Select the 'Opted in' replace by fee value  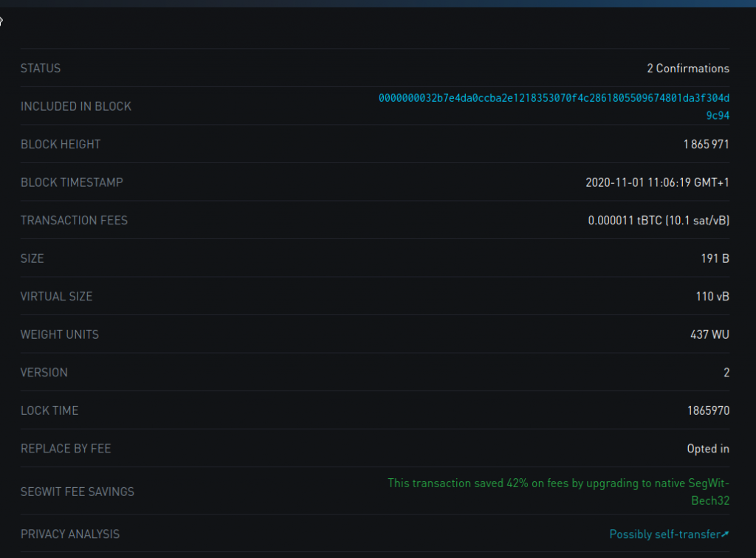tap(708, 449)
